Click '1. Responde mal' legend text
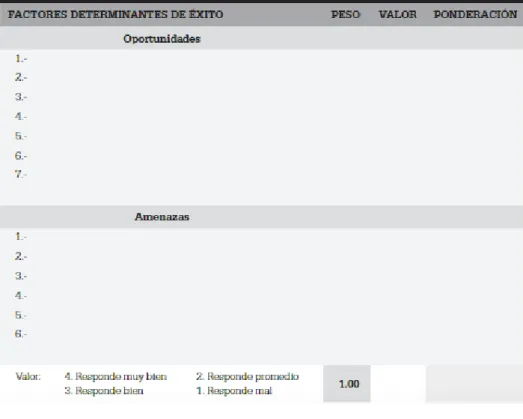The width and height of the screenshot is (523, 419). point(234,391)
